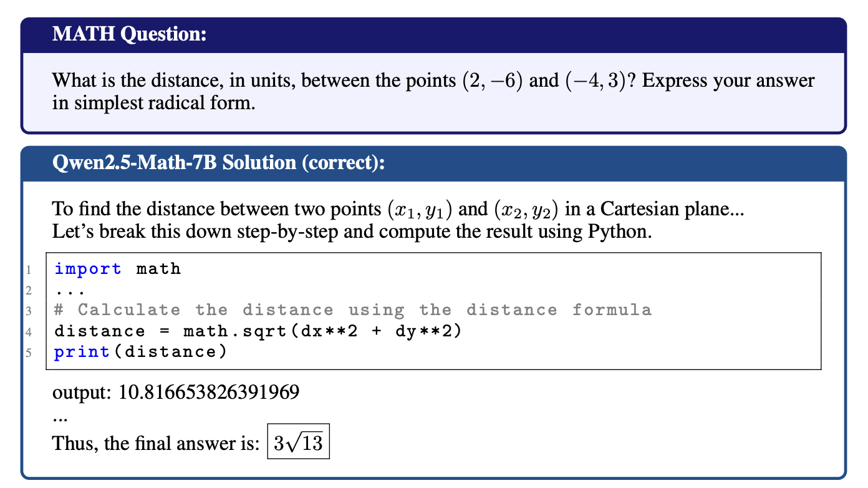Click the math.sqrt distance code line

click(259, 331)
